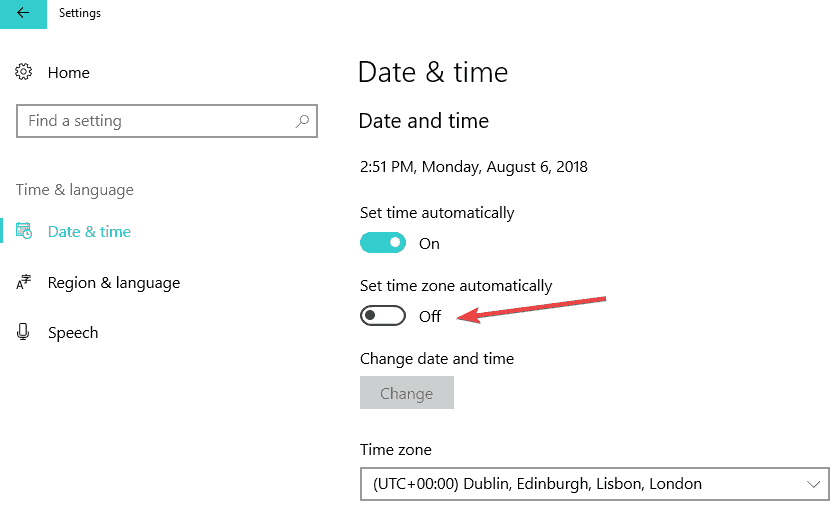Screen dimensions: 839x518
Task: Open the Time zone dropdown list
Action: [594, 484]
